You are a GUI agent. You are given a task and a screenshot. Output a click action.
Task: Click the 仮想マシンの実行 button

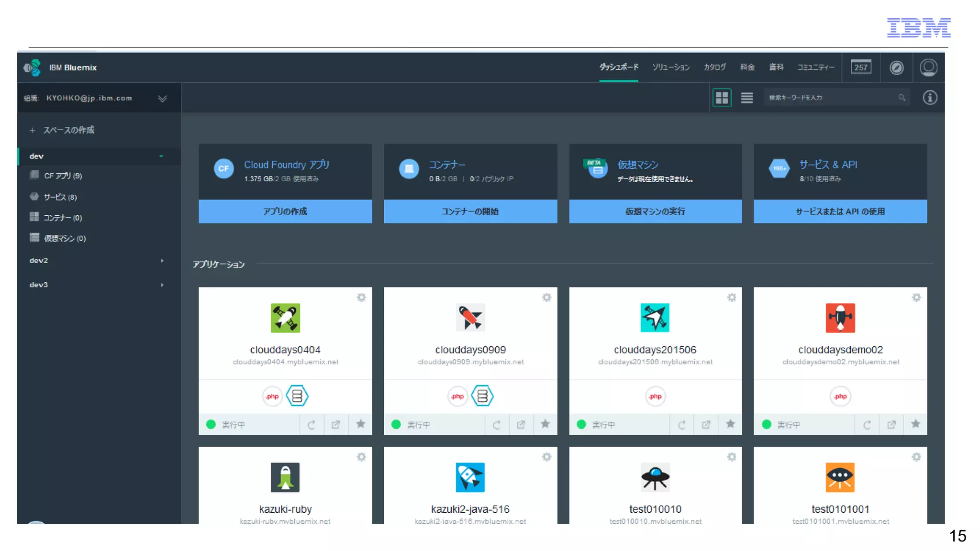655,211
